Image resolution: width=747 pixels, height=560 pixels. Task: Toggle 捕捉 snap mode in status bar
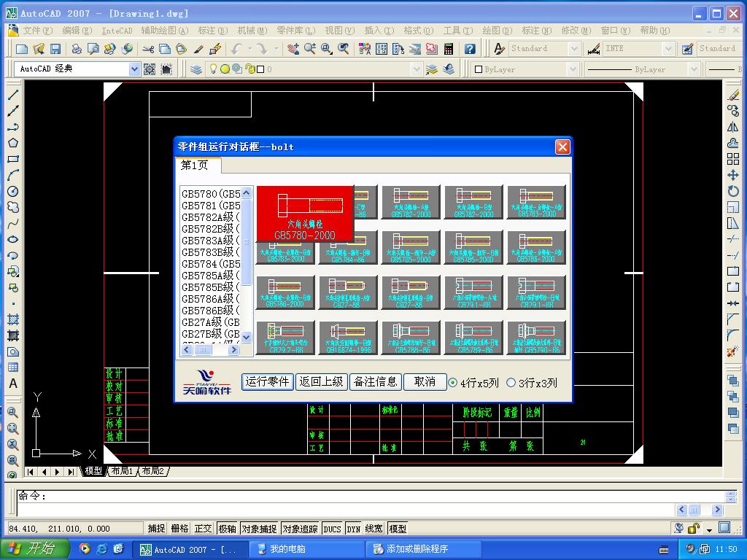(156, 529)
